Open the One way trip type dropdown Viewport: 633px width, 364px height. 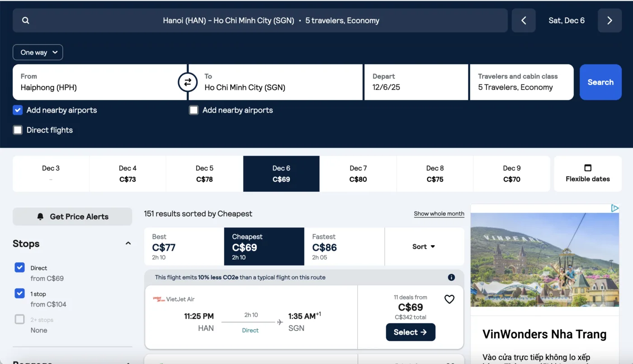pyautogui.click(x=38, y=52)
